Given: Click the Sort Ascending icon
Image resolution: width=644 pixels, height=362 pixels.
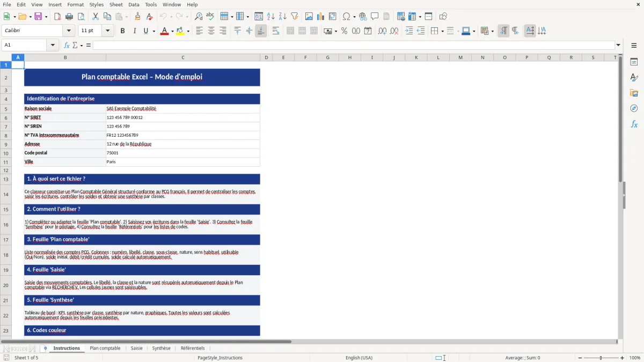Looking at the screenshot, I should pos(271,17).
